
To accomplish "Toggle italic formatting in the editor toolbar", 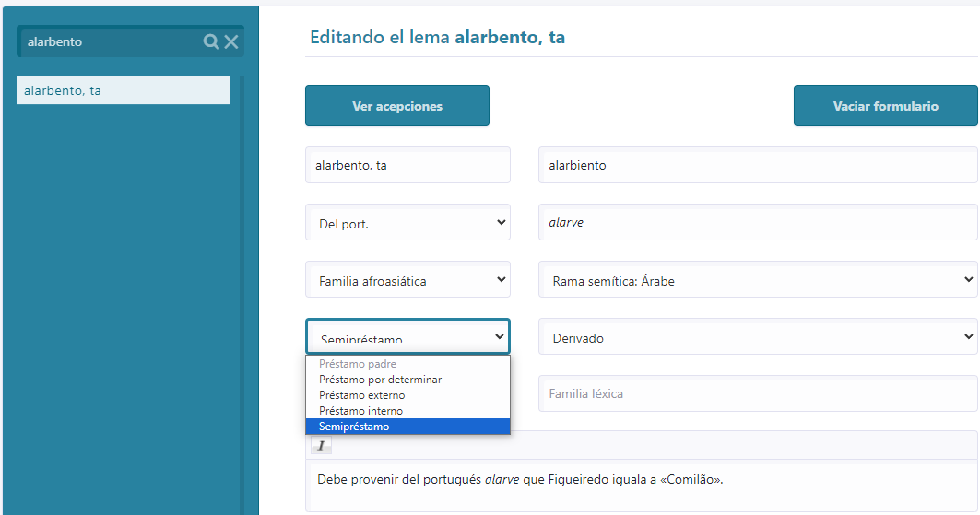I will [x=321, y=445].
